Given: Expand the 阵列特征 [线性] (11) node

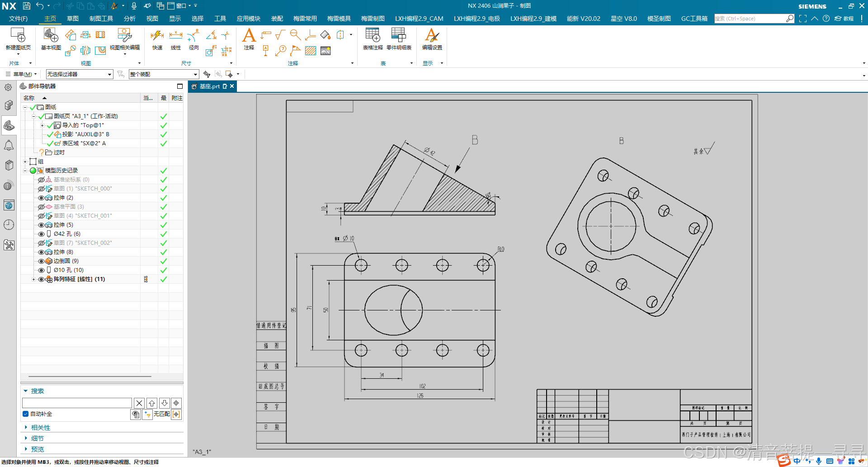Looking at the screenshot, I should 33,279.
